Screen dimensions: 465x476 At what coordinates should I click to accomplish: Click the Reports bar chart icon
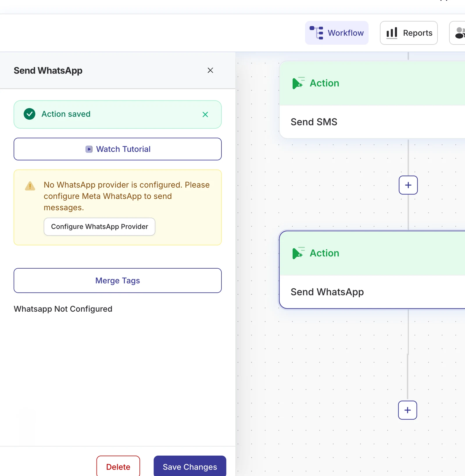tap(392, 33)
